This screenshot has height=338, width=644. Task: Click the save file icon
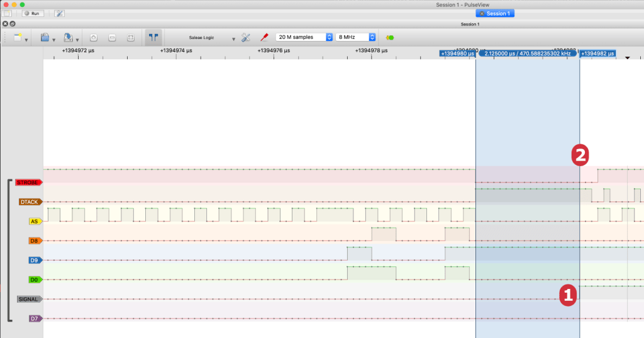click(x=68, y=38)
